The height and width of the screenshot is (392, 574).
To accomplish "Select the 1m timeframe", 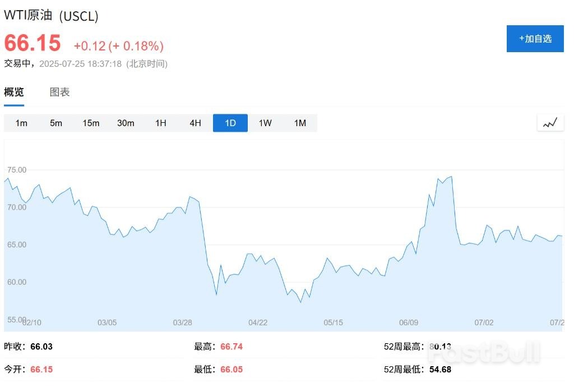I will 21,123.
